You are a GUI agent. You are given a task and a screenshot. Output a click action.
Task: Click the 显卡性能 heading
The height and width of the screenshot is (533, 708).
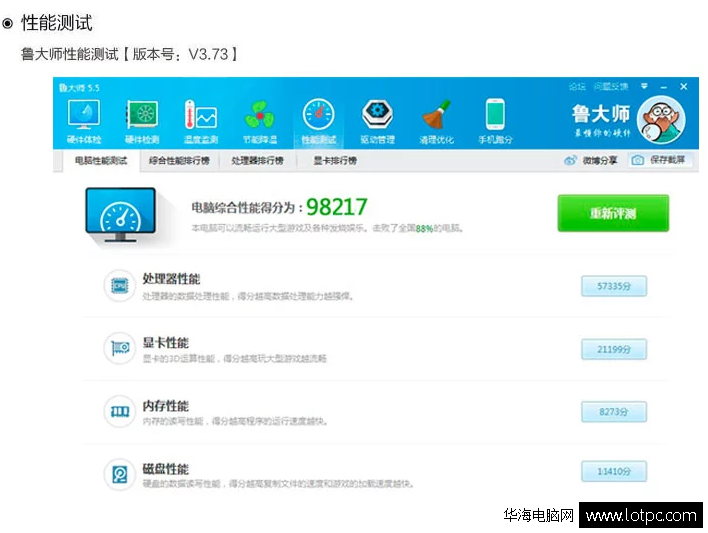pos(165,342)
